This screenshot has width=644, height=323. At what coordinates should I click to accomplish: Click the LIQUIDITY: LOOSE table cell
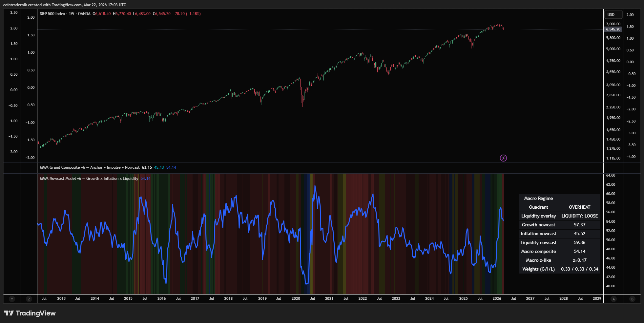pyautogui.click(x=579, y=216)
